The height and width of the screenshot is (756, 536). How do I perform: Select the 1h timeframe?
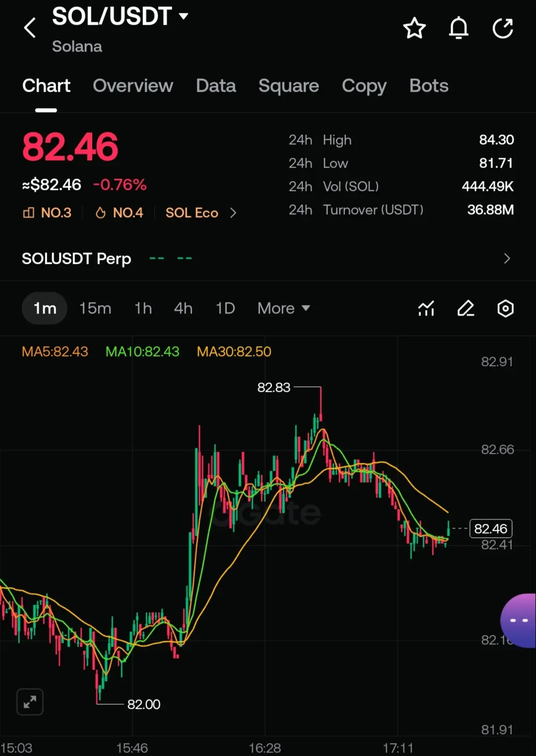[x=143, y=309]
